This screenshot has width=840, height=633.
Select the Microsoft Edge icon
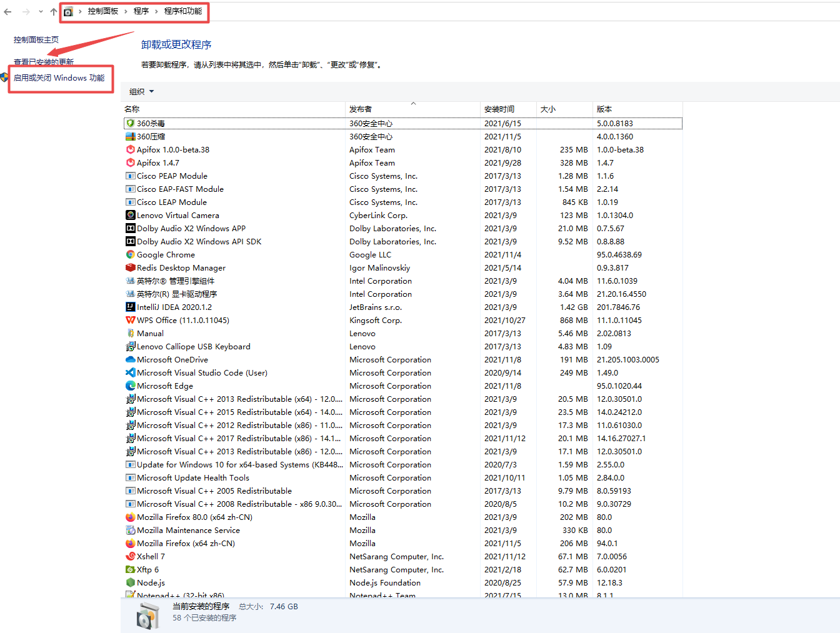131,386
